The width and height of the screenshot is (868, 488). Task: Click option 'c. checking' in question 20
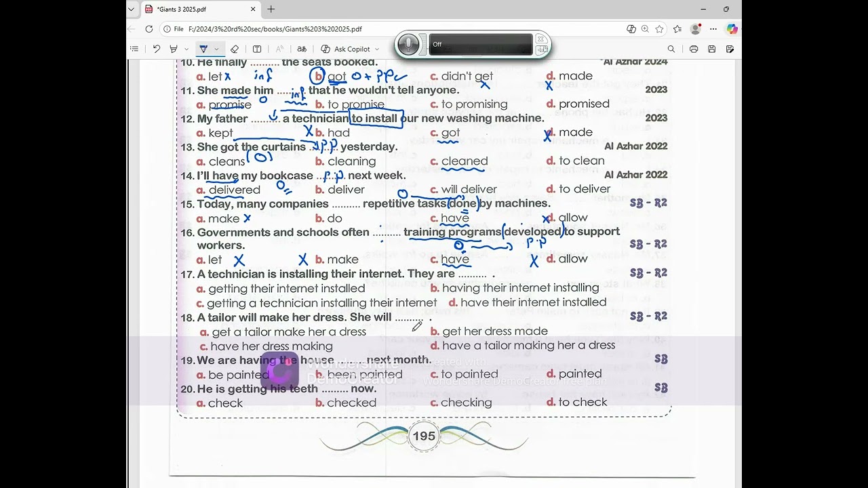[461, 403]
